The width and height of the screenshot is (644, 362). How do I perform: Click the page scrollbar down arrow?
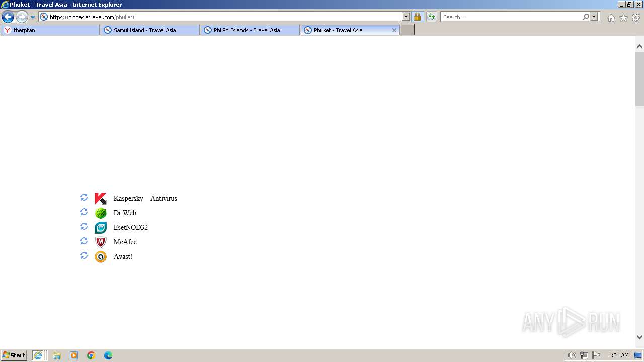639,337
